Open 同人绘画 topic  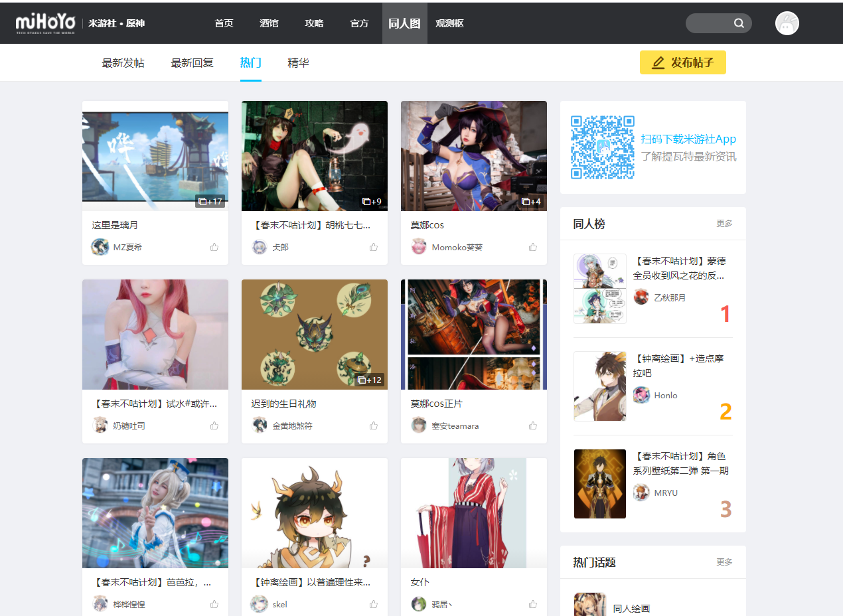[x=631, y=608]
